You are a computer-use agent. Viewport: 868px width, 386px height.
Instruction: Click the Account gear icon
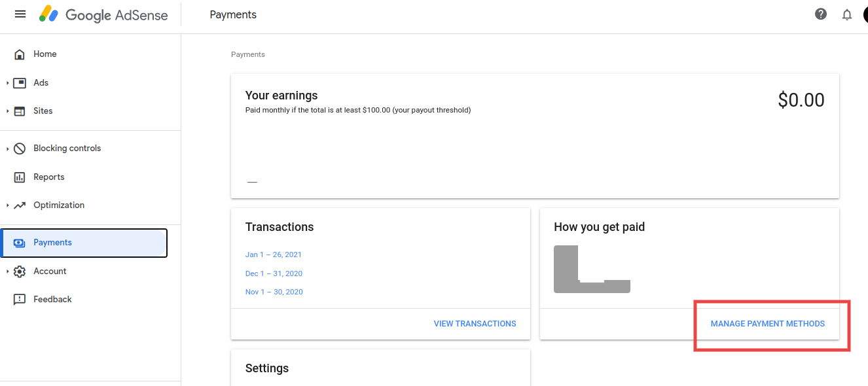tap(20, 272)
